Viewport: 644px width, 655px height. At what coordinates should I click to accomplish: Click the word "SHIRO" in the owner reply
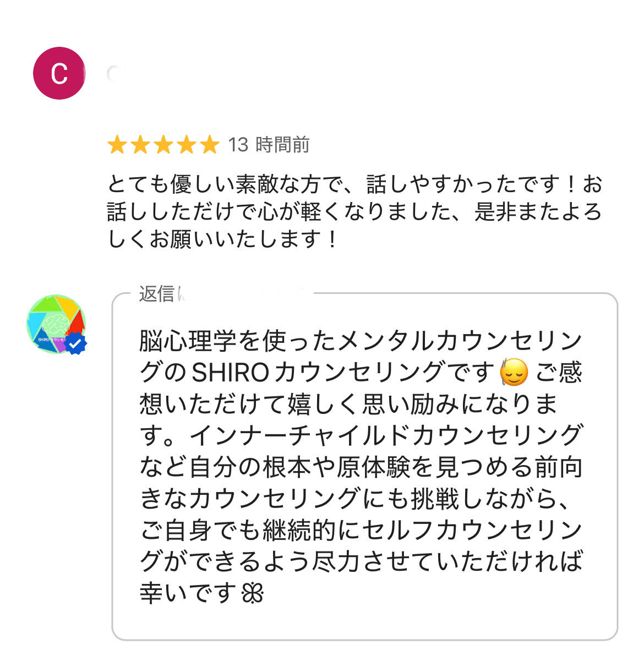(228, 373)
